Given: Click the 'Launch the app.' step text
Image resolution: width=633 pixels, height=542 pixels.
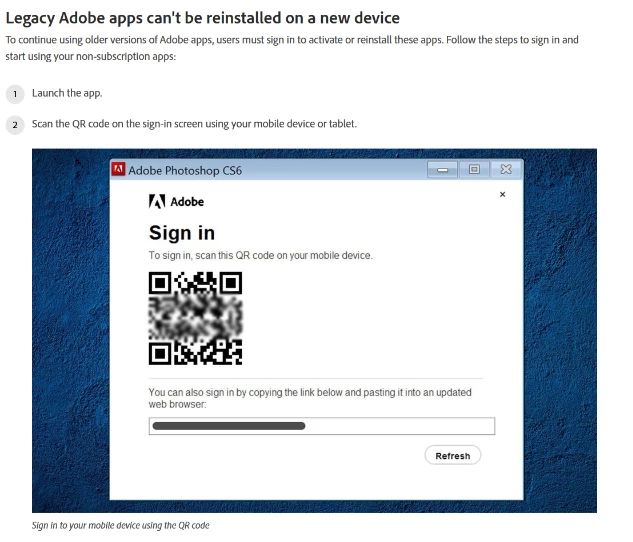Looking at the screenshot, I should click(67, 93).
